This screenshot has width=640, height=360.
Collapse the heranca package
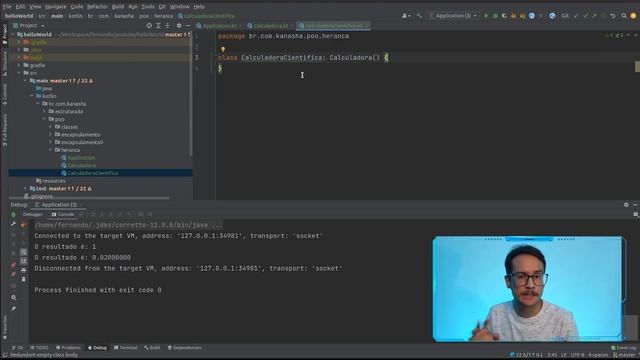(51, 150)
